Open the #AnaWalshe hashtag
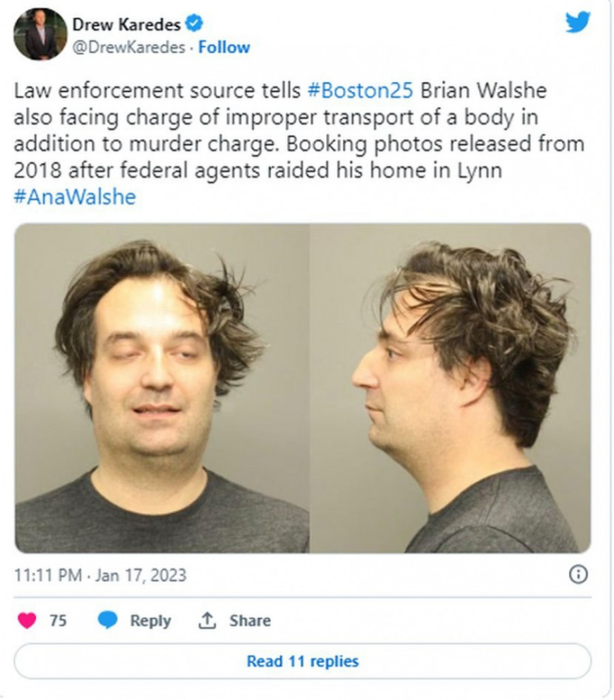 pyautogui.click(x=74, y=197)
